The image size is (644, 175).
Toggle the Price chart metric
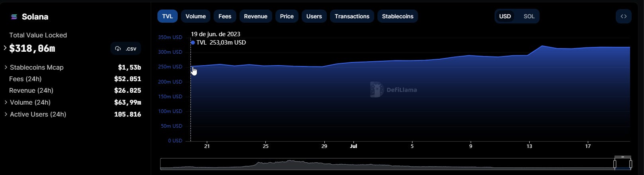(x=287, y=16)
